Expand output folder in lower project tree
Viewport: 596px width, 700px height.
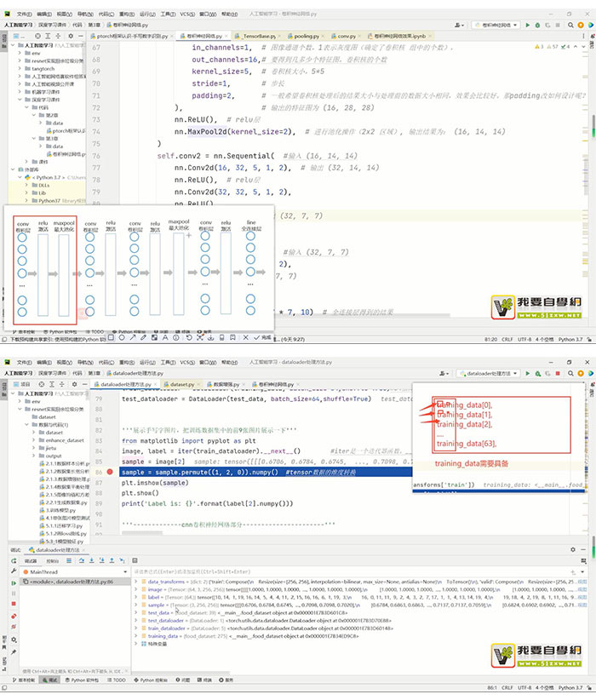(x=33, y=456)
